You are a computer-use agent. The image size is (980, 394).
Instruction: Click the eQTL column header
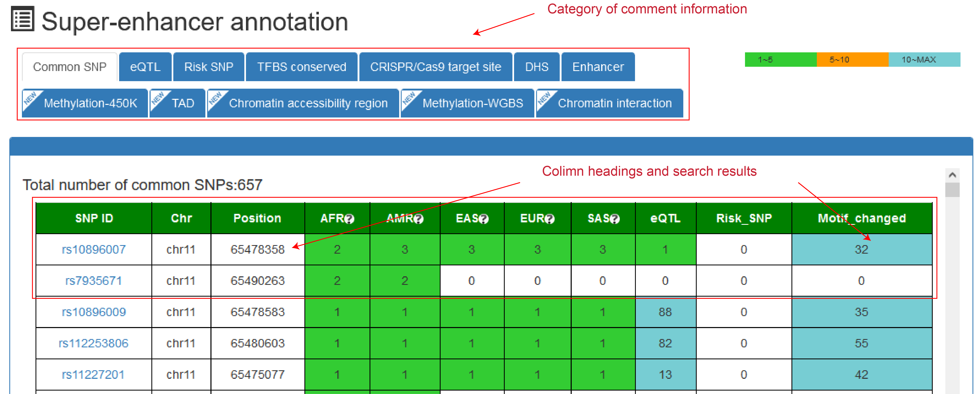(665, 218)
